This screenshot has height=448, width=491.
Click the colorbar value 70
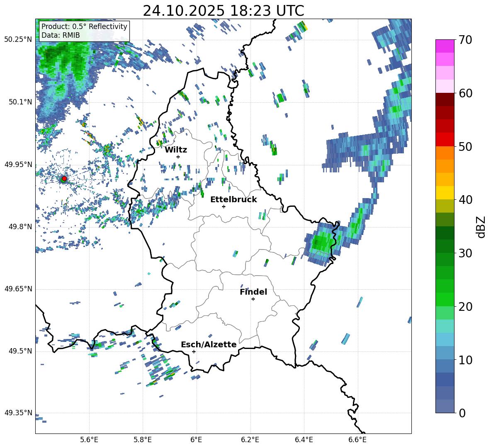[x=465, y=40]
